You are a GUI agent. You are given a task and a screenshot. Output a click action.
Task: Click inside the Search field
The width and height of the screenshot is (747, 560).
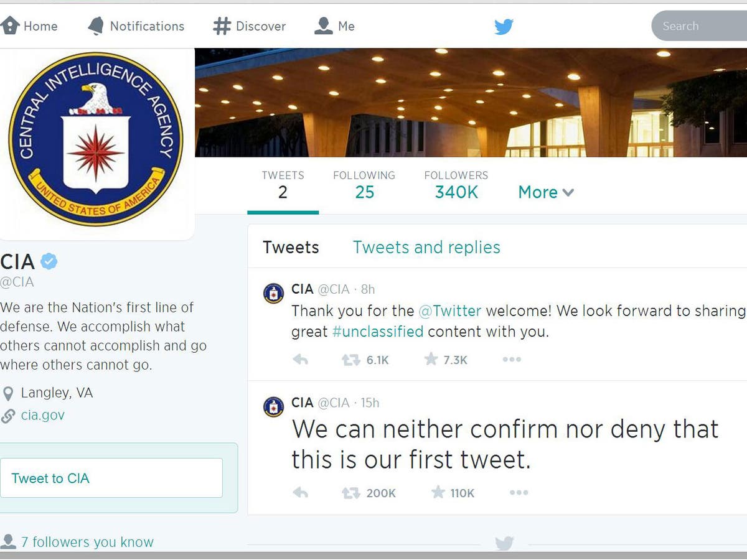pos(697,26)
